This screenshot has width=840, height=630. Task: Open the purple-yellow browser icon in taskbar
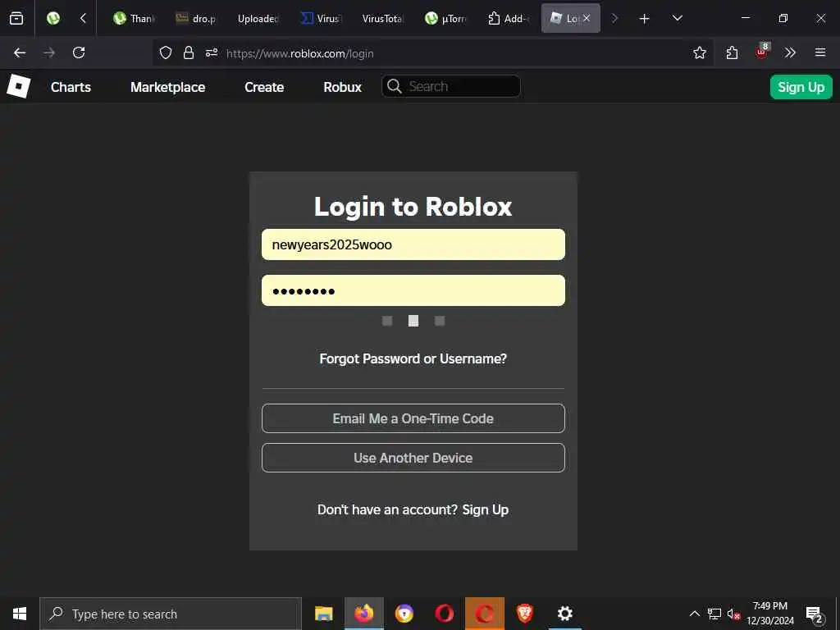click(404, 614)
